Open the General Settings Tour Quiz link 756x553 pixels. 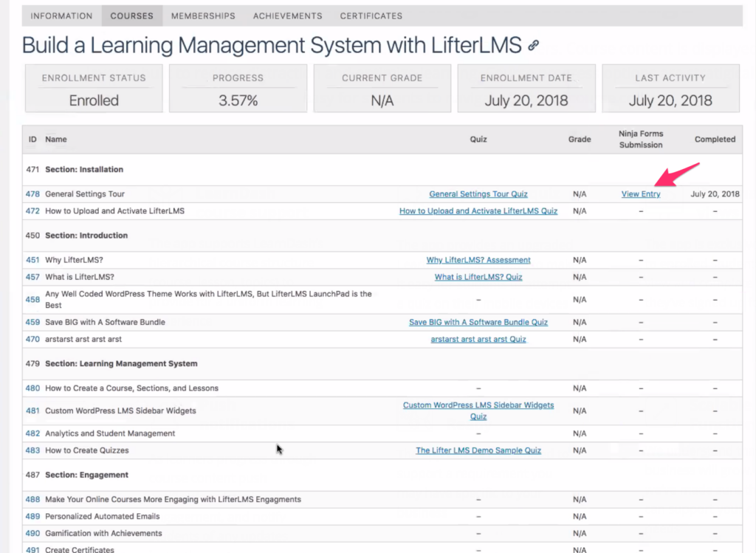(x=478, y=194)
